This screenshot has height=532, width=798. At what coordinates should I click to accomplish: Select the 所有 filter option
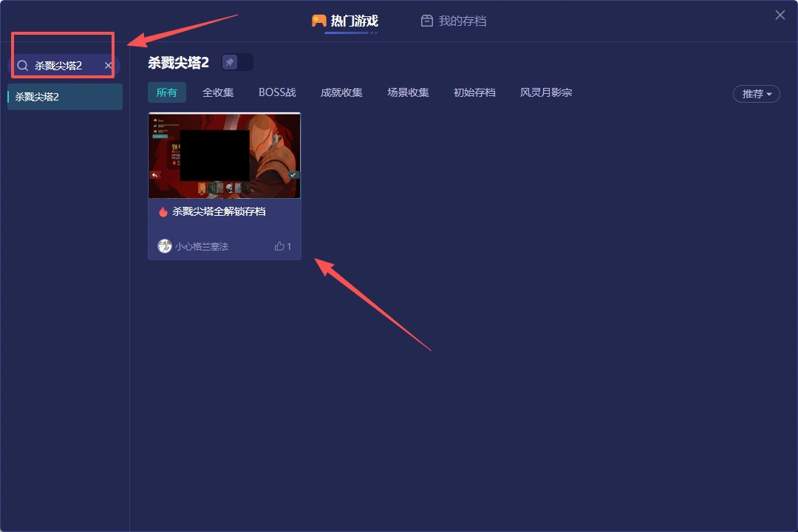[167, 92]
